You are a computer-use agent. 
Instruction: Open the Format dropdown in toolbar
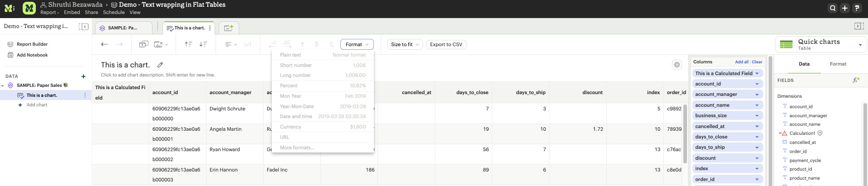coord(357,44)
